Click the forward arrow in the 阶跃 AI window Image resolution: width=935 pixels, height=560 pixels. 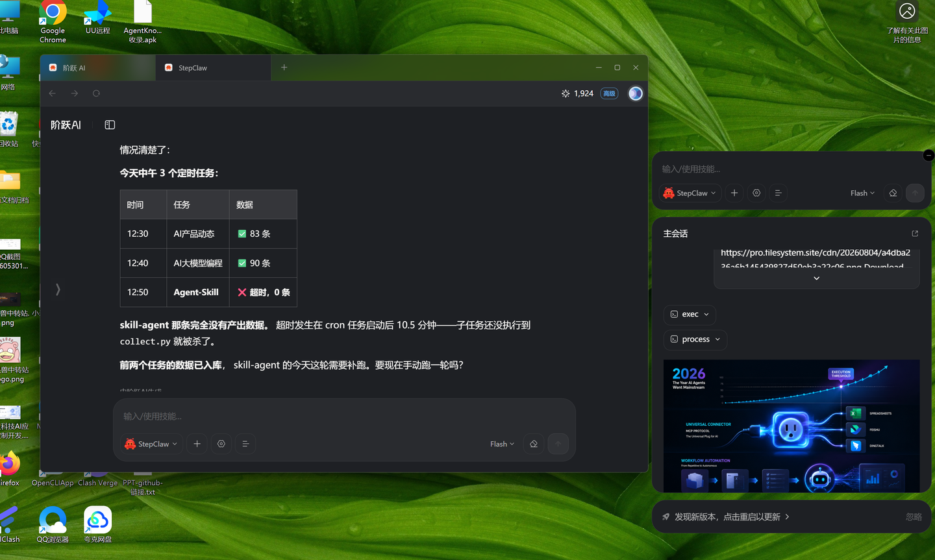tap(75, 93)
